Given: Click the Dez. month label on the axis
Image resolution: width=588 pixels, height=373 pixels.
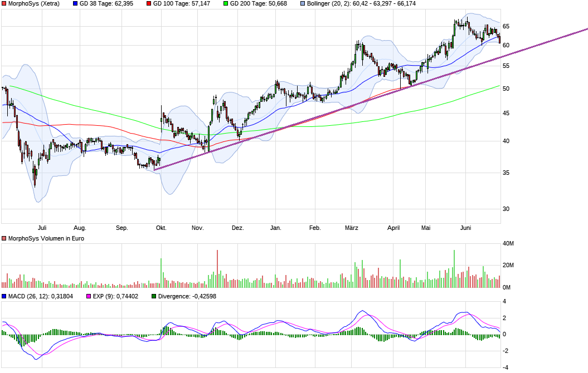Looking at the screenshot, I should point(238,228).
